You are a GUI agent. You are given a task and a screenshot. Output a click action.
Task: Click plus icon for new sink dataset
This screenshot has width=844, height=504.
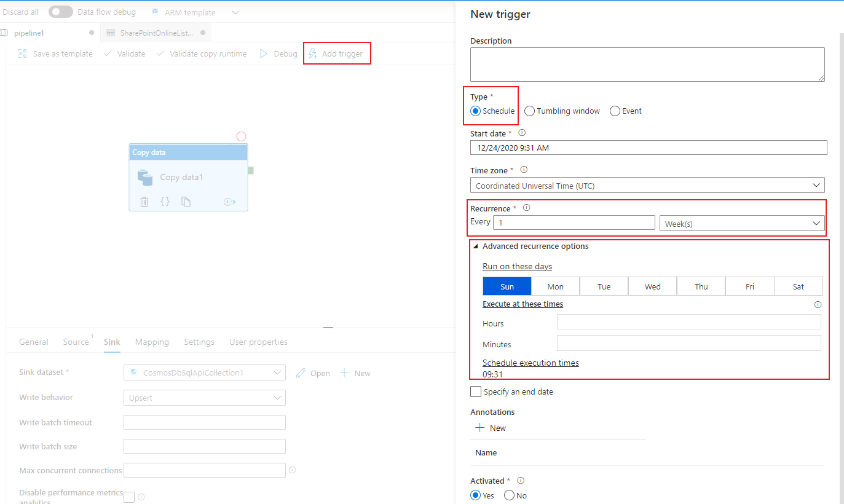(344, 373)
